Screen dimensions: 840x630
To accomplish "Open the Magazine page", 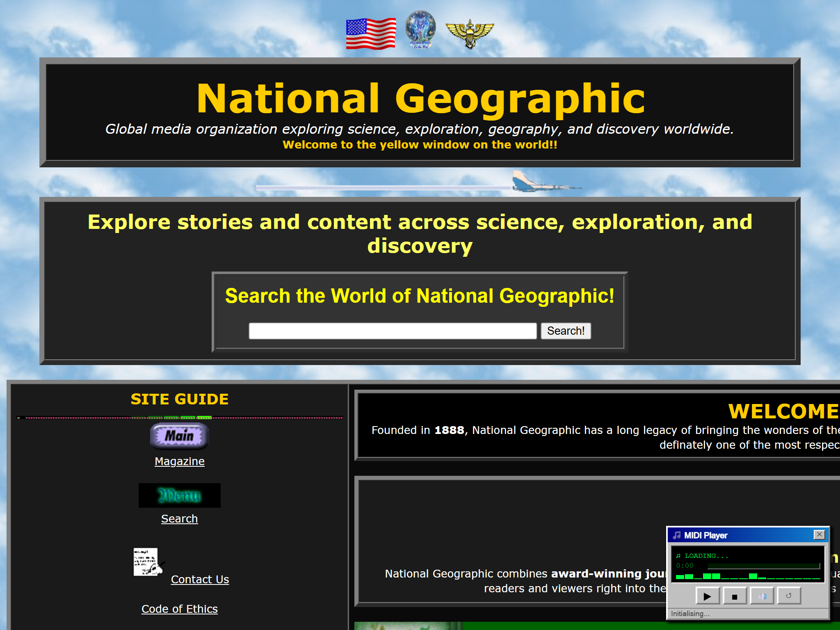I will (x=179, y=461).
